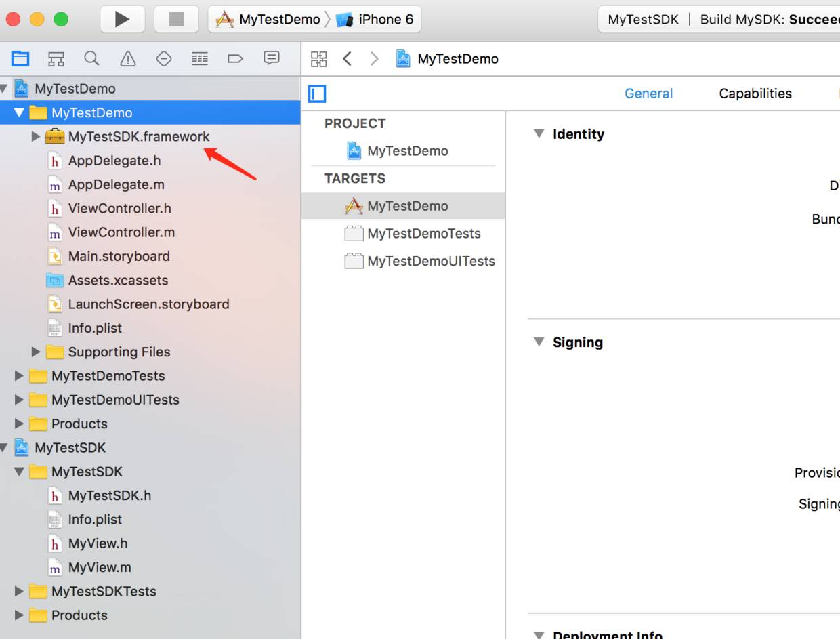Image resolution: width=840 pixels, height=639 pixels.
Task: Toggle the project and targets list sidebar
Action: tap(317, 94)
